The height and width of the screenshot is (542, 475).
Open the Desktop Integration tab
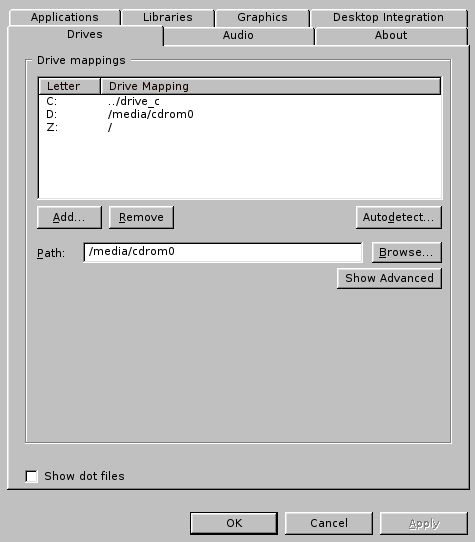pos(388,17)
